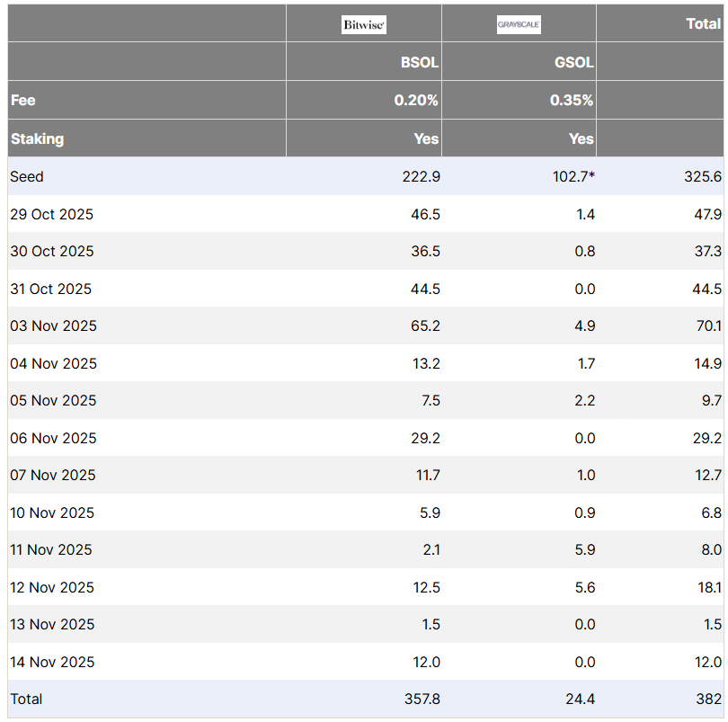The width and height of the screenshot is (728, 722).
Task: Click the bottom Total row label
Action: [x=26, y=699]
